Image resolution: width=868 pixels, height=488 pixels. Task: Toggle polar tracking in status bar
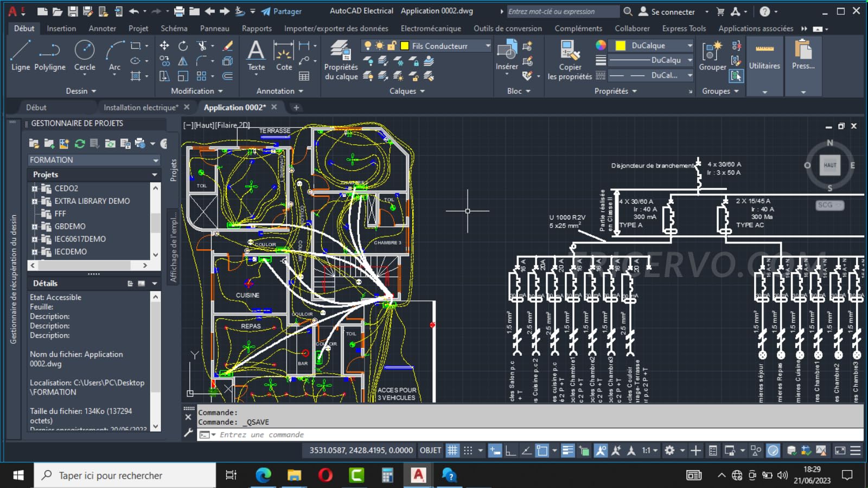(526, 451)
